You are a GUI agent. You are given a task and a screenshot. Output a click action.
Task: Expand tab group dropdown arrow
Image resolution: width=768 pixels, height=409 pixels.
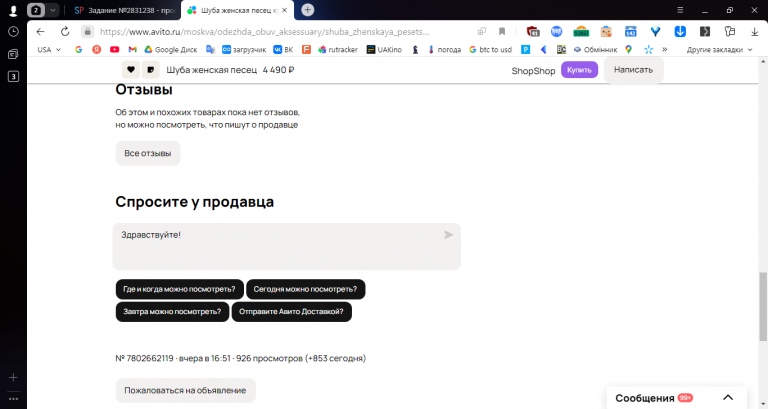tap(52, 10)
